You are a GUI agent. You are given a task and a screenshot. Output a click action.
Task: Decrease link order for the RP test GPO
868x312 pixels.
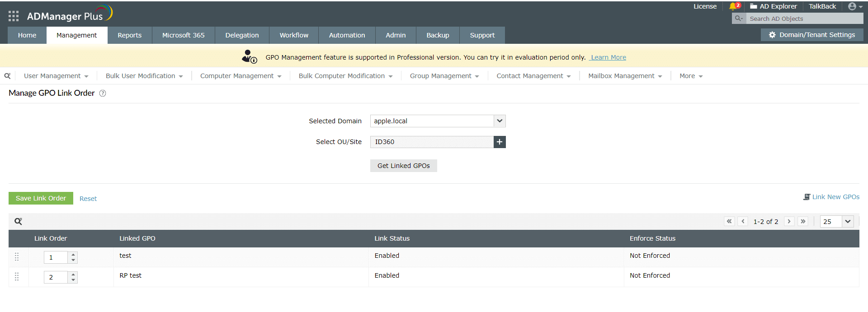click(x=73, y=280)
